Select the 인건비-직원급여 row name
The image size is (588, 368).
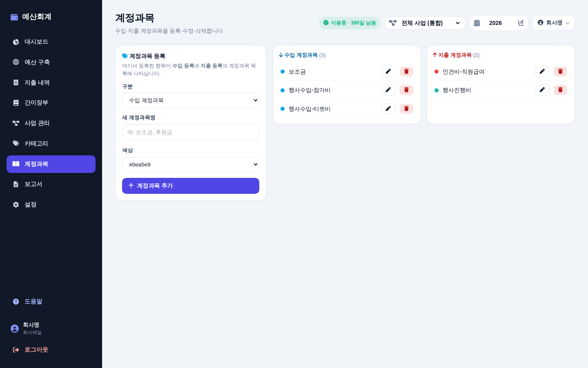pyautogui.click(x=463, y=72)
